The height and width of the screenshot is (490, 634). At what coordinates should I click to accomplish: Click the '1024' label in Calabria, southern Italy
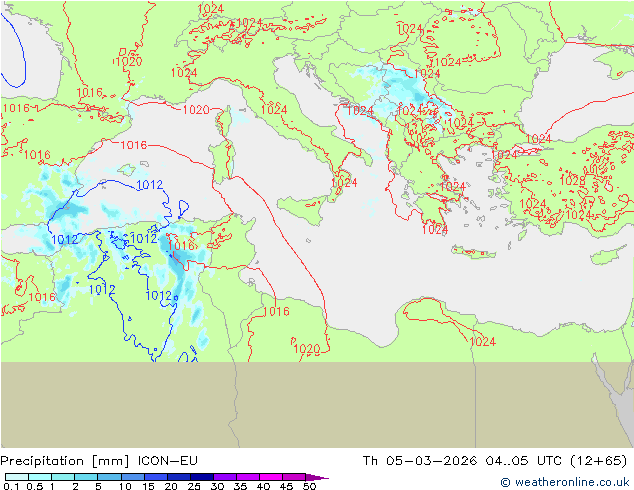[x=344, y=183]
